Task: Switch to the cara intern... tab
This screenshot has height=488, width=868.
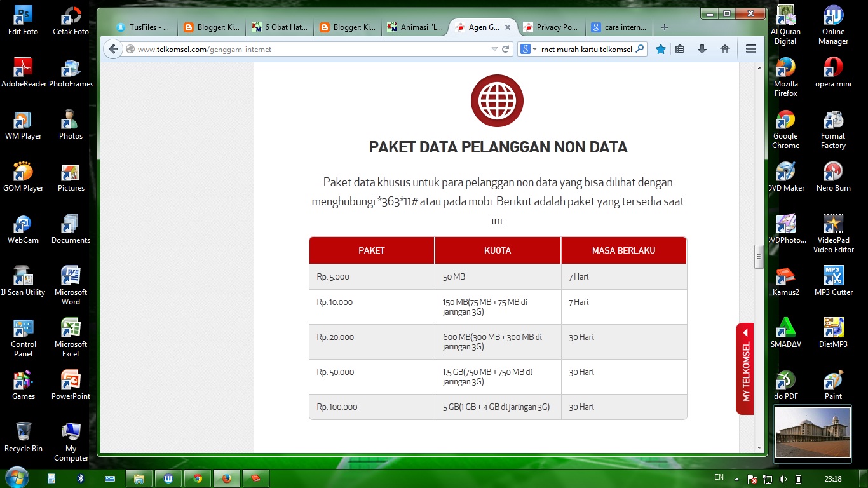Action: (619, 27)
